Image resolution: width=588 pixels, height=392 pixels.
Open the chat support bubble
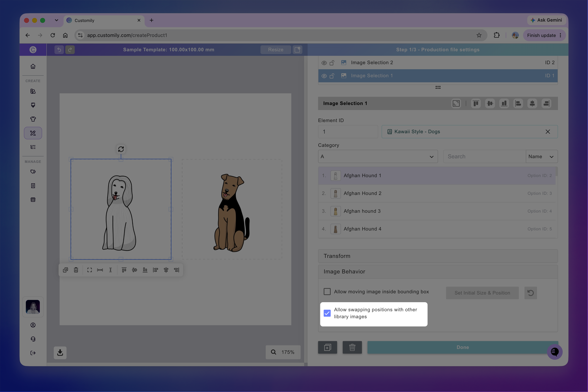pyautogui.click(x=555, y=352)
